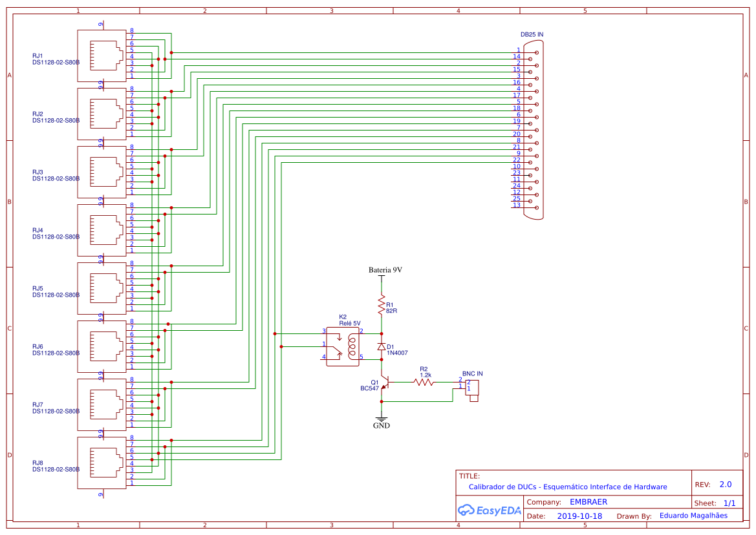This screenshot has width=756, height=535.
Task: Click the EasyEDA logo in title block
Action: (x=490, y=510)
